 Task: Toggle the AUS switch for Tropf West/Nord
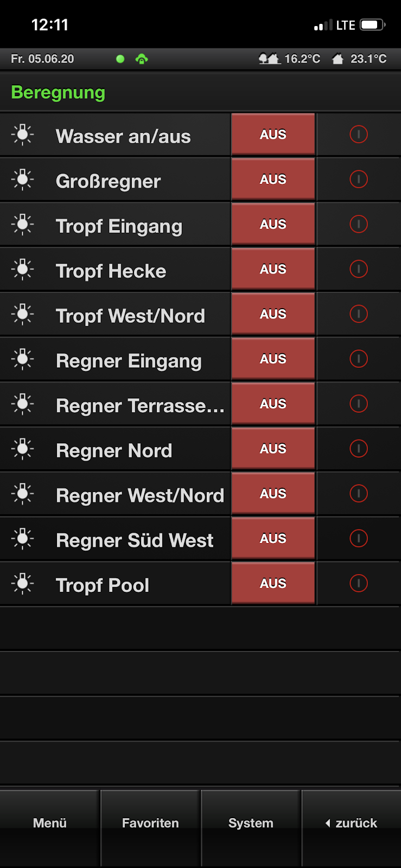pyautogui.click(x=273, y=314)
